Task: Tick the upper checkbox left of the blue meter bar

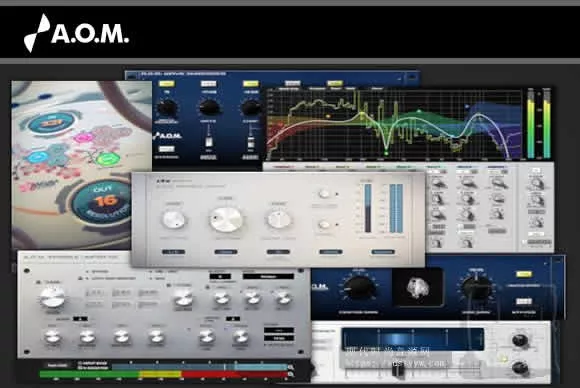Action: point(80,363)
